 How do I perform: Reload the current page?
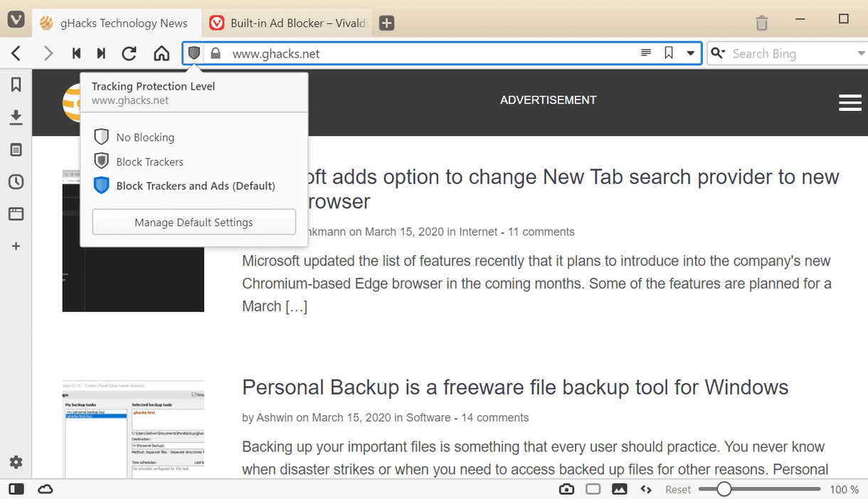pos(129,53)
